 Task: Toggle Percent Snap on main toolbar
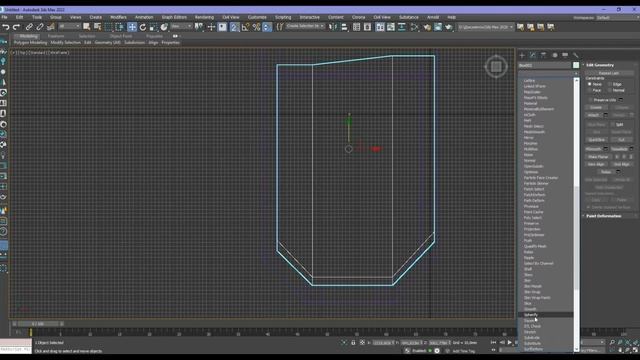click(256, 27)
